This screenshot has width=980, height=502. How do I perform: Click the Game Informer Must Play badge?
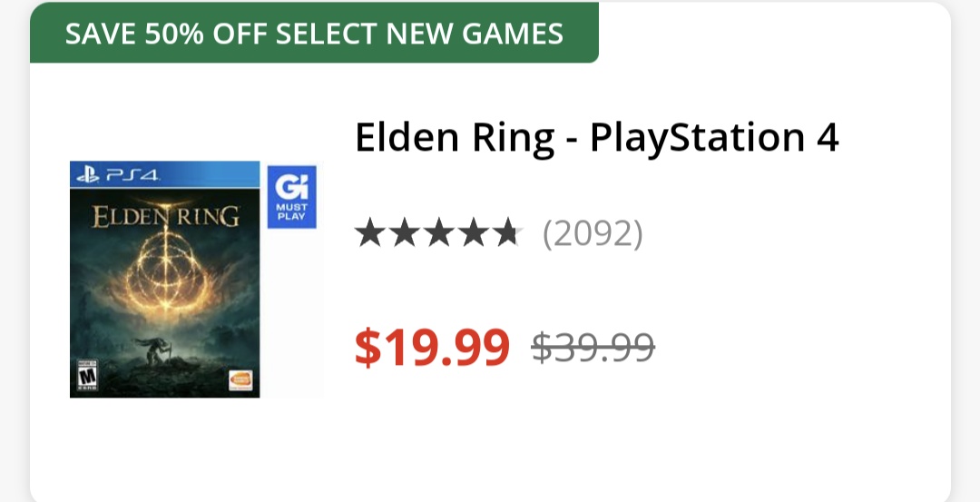[x=291, y=196]
